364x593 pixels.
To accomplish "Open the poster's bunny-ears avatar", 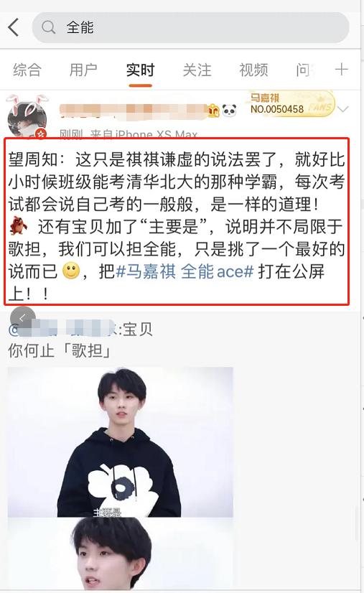I will (27, 116).
